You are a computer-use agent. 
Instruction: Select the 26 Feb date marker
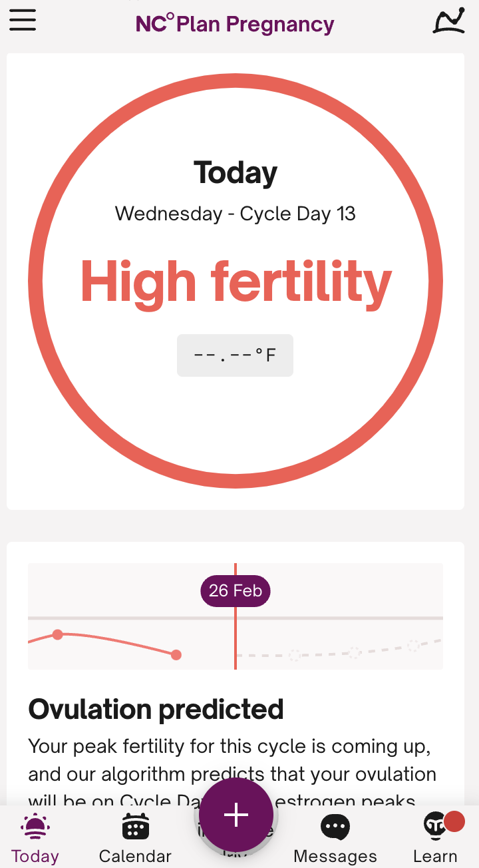click(236, 591)
